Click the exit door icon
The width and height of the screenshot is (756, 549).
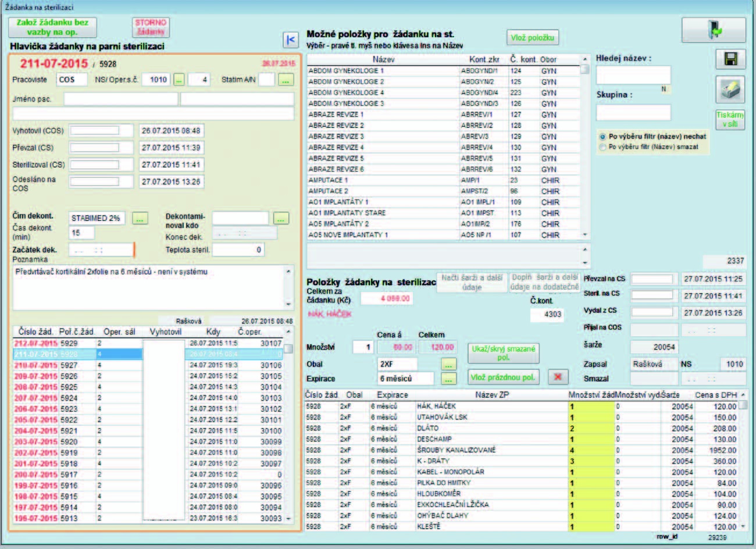click(x=714, y=29)
